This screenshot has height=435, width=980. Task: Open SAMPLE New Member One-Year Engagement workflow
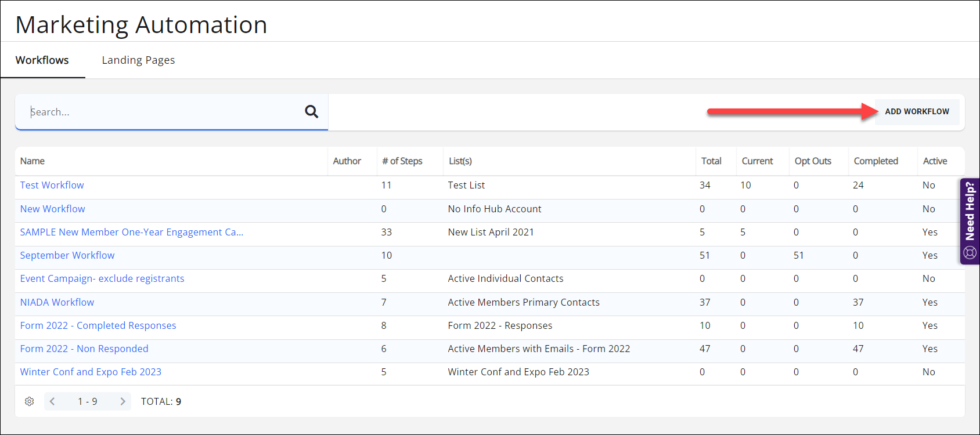132,232
